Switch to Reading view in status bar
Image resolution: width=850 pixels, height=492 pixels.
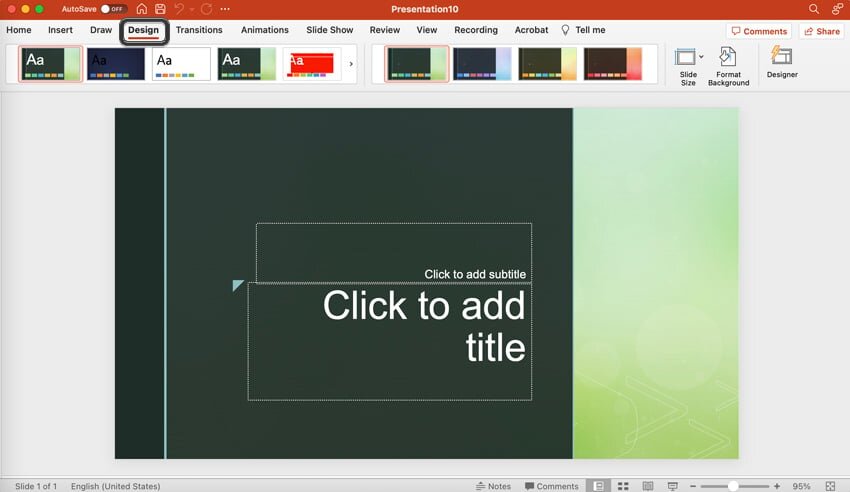click(x=647, y=486)
